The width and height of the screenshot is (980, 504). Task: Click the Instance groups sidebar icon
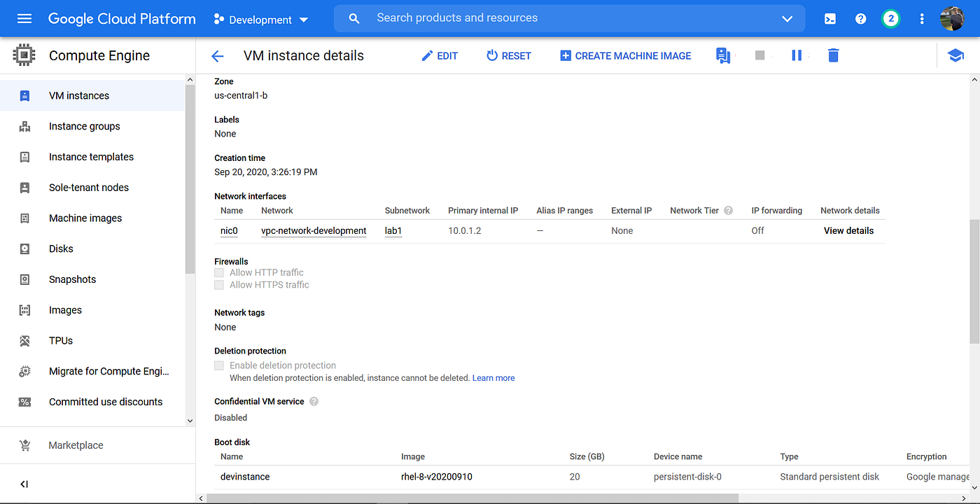(24, 127)
